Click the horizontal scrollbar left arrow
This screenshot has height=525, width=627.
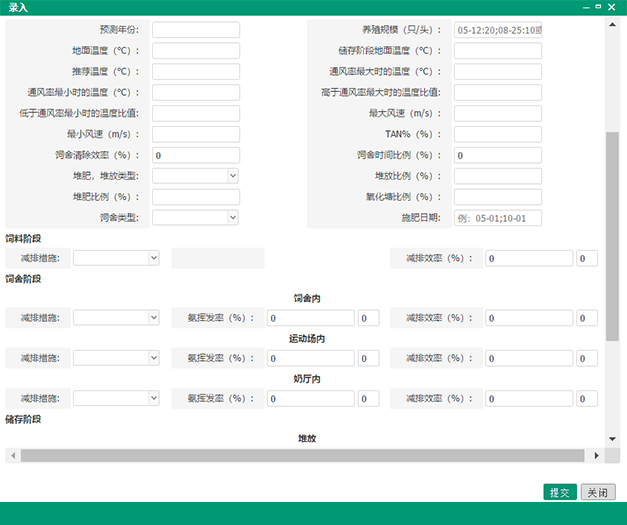tap(11, 455)
